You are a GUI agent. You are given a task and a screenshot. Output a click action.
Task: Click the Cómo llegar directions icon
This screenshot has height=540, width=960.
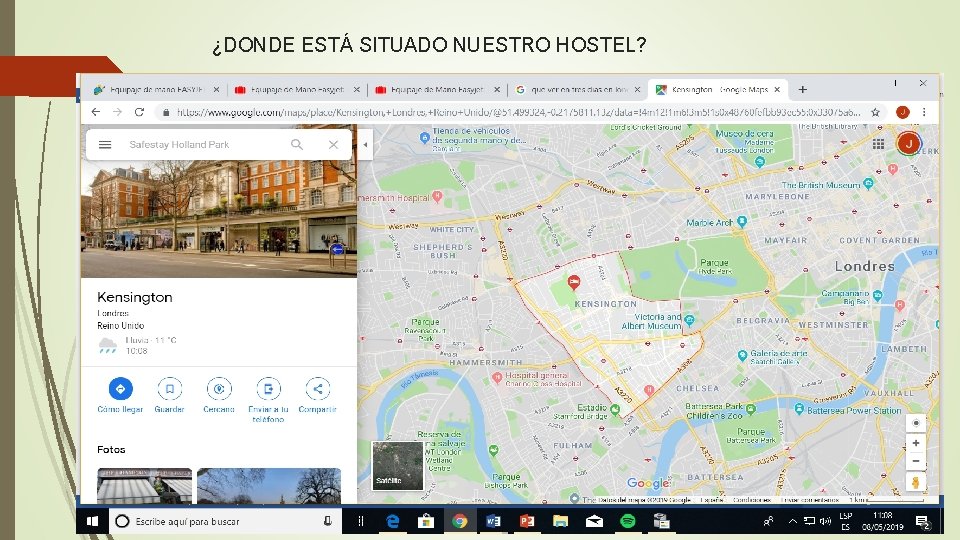(121, 388)
